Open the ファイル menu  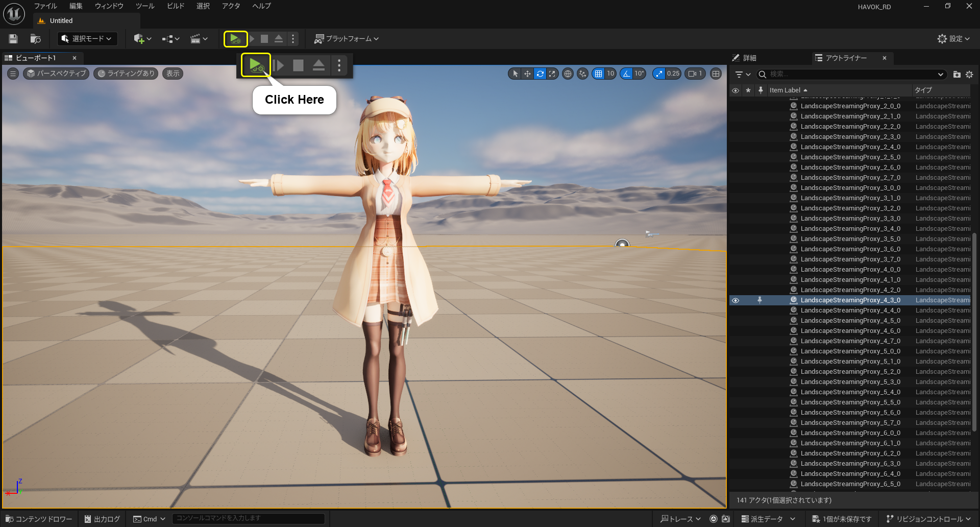pyautogui.click(x=45, y=6)
